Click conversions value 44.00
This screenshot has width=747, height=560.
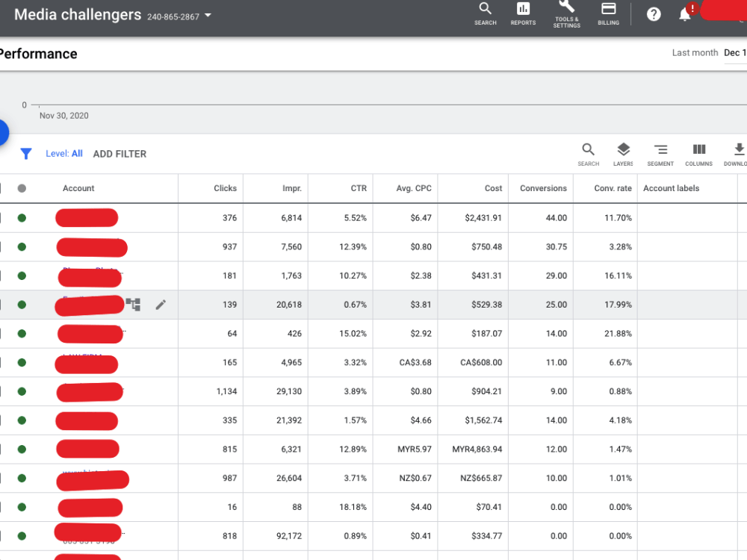556,217
